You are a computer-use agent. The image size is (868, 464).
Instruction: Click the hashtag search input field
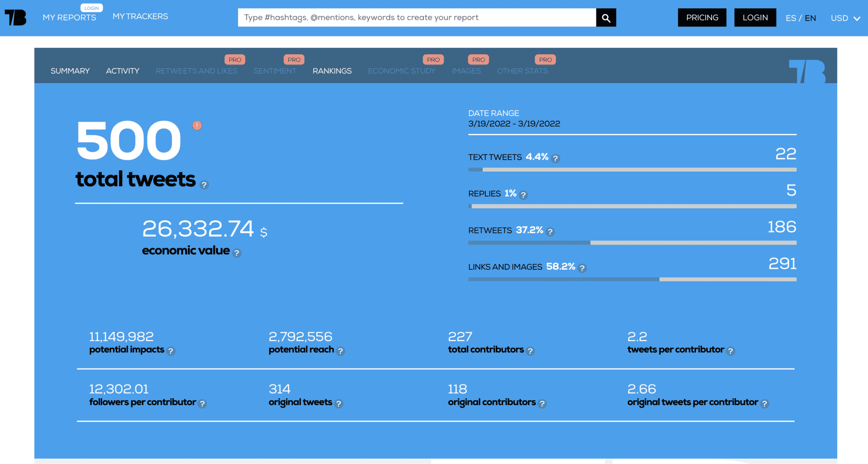(417, 17)
